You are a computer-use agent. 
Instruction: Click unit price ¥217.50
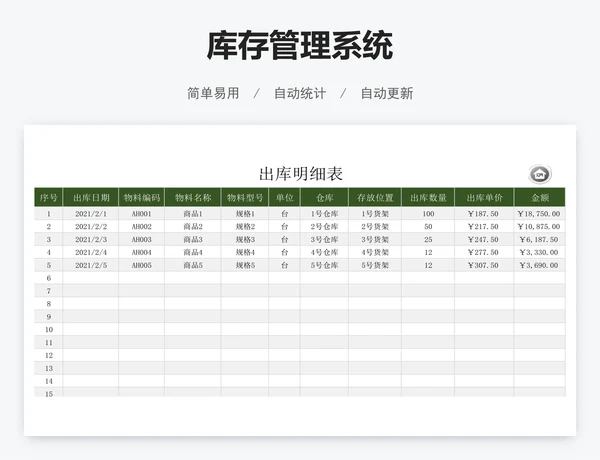click(484, 227)
